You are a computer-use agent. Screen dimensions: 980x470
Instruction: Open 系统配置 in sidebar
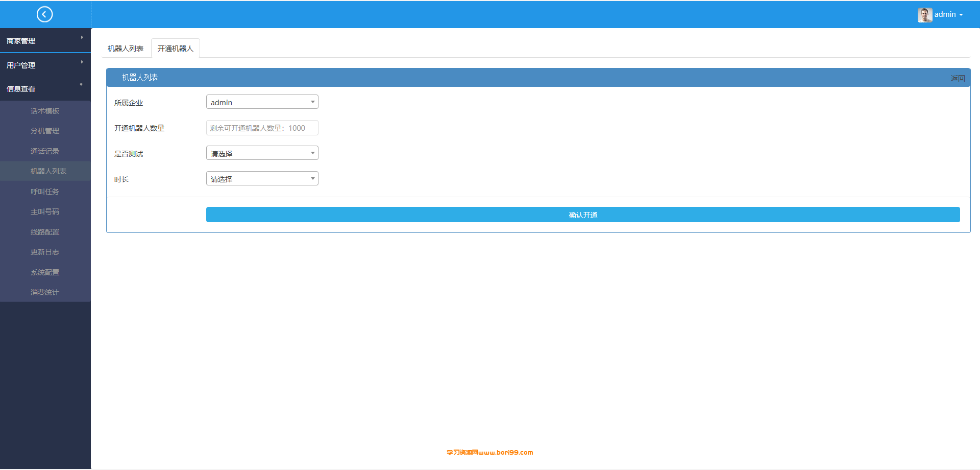(45, 272)
